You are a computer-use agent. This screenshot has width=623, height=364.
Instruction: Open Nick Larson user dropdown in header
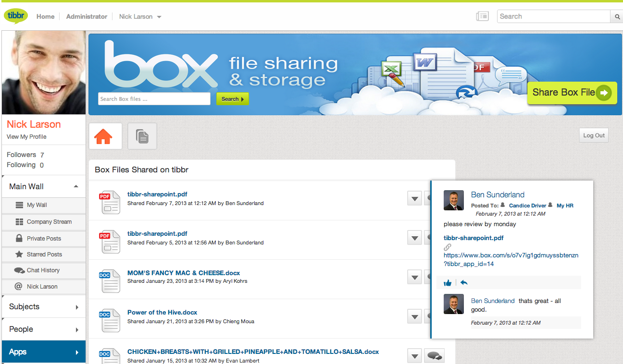click(x=140, y=16)
